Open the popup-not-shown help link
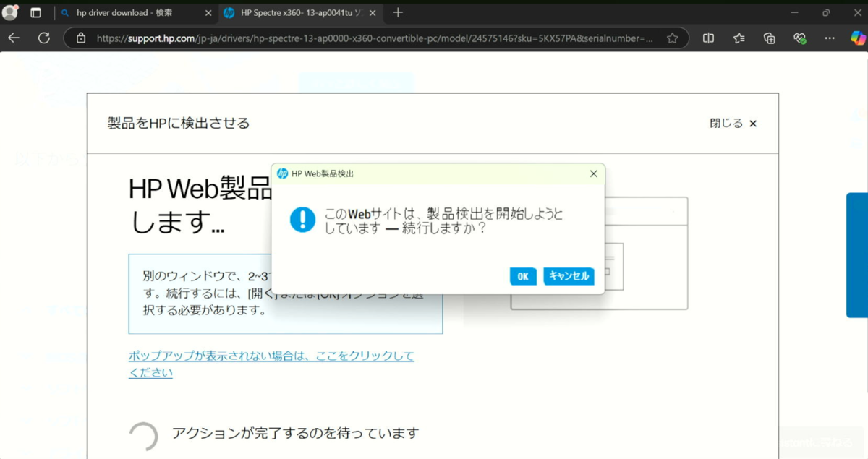The width and height of the screenshot is (868, 459). tap(271, 364)
